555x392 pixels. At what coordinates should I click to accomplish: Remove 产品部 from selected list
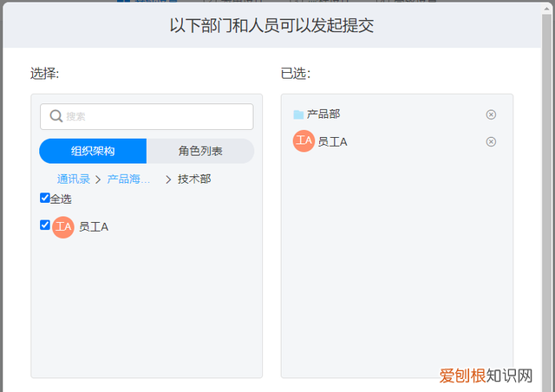click(x=491, y=114)
